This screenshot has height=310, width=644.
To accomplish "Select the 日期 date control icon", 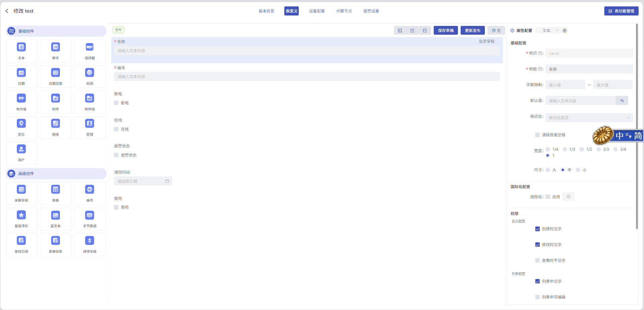I will tap(21, 73).
